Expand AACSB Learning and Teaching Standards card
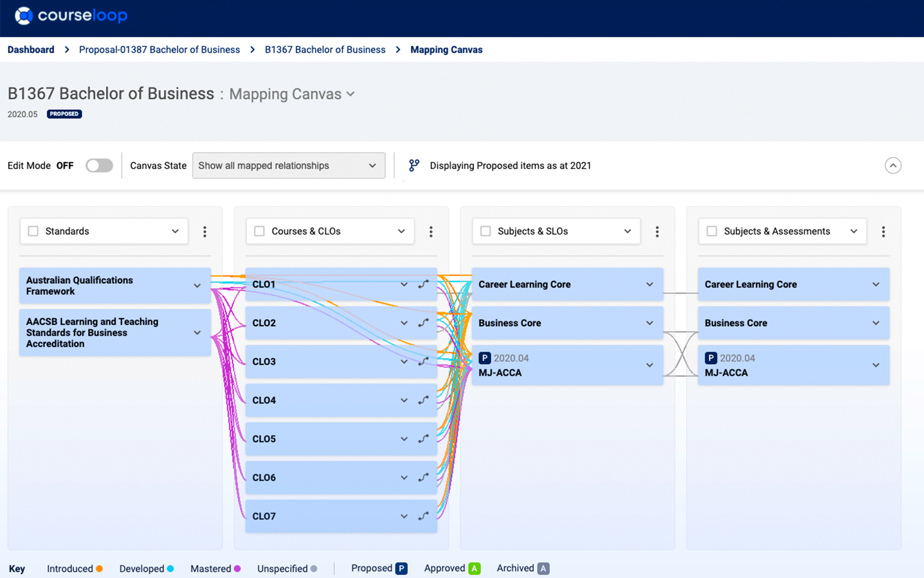 197,333
